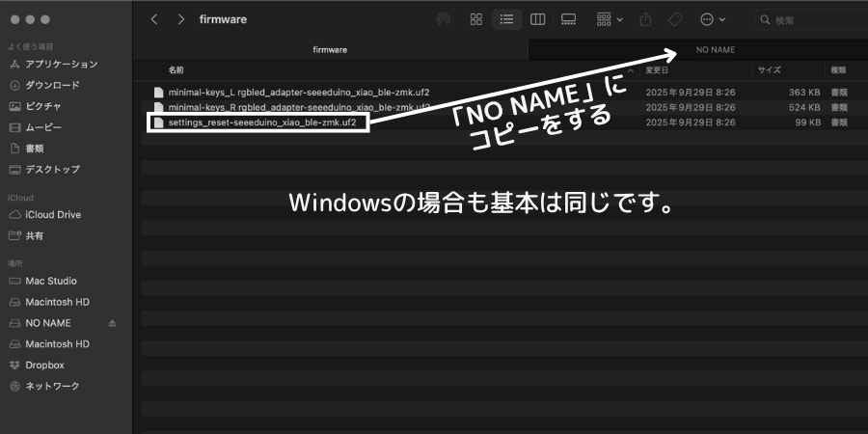This screenshot has height=434, width=868.
Task: Click the tag icon in the toolbar
Action: click(675, 19)
